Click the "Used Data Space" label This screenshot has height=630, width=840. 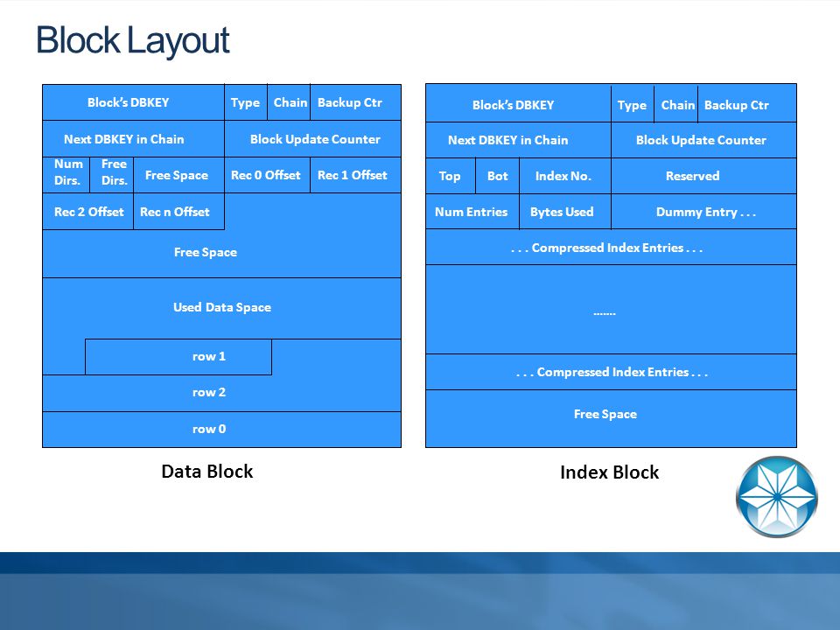[x=221, y=307]
